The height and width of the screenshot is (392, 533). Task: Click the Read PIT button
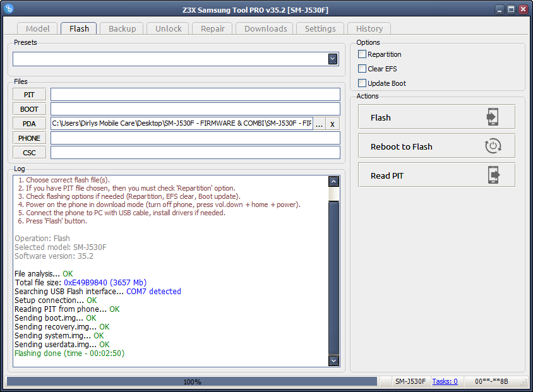pos(436,175)
